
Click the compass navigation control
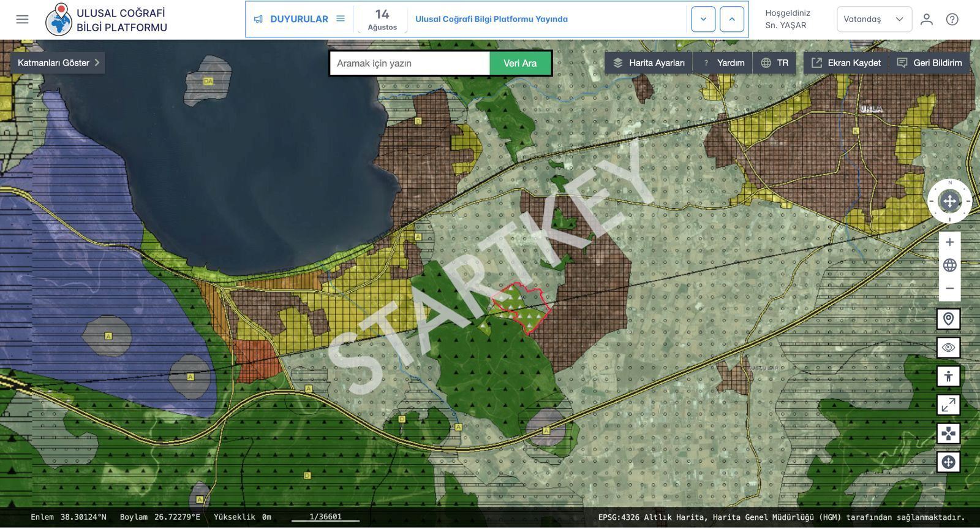(949, 201)
